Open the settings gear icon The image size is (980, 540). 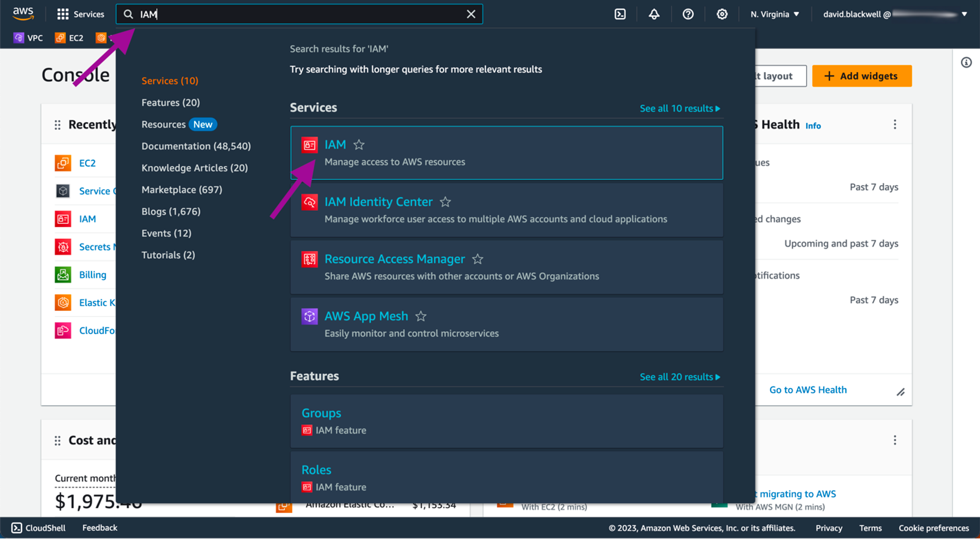pos(722,14)
